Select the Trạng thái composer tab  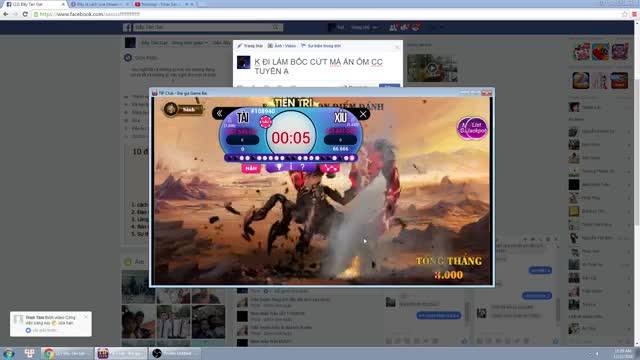(250, 46)
